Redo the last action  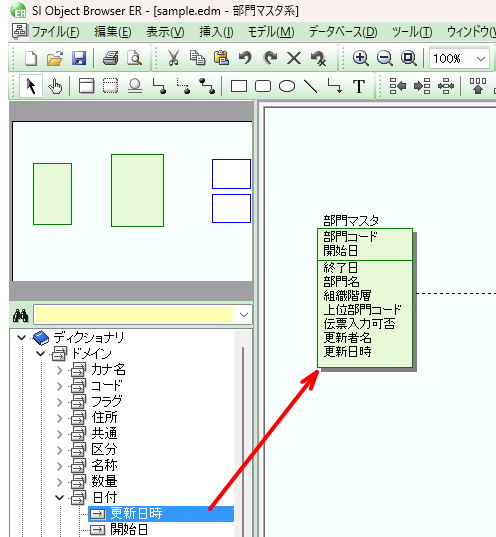270,58
